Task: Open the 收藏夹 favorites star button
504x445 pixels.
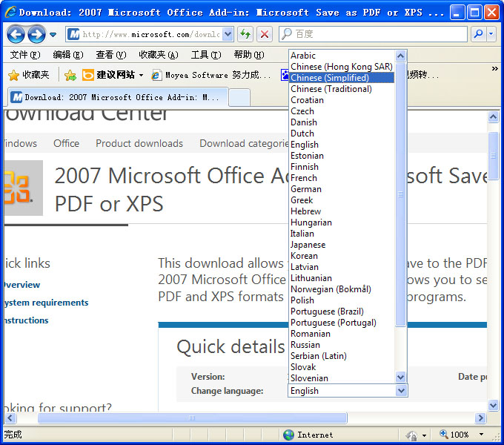Action: (x=29, y=75)
